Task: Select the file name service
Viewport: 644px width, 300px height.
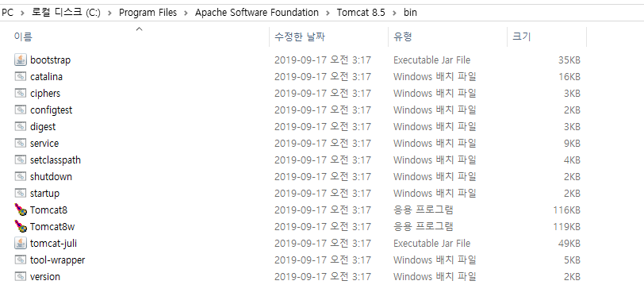Action: tap(44, 143)
